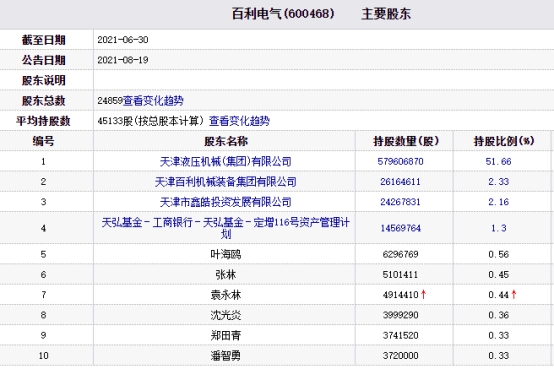
Task: Click the title 百利电气(600468)
Action: point(283,14)
